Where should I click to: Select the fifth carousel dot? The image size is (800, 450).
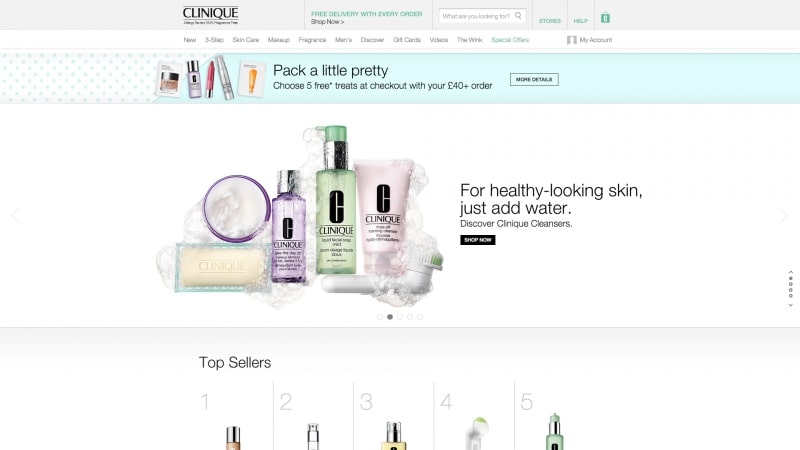point(420,317)
